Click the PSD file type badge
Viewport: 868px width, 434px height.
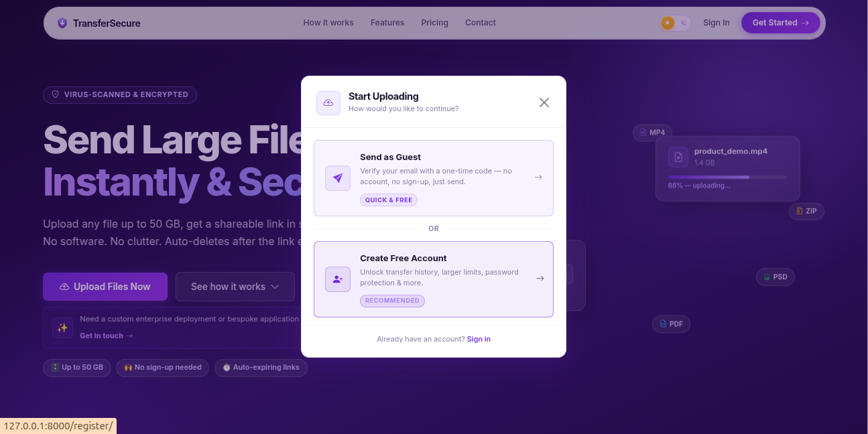point(776,277)
